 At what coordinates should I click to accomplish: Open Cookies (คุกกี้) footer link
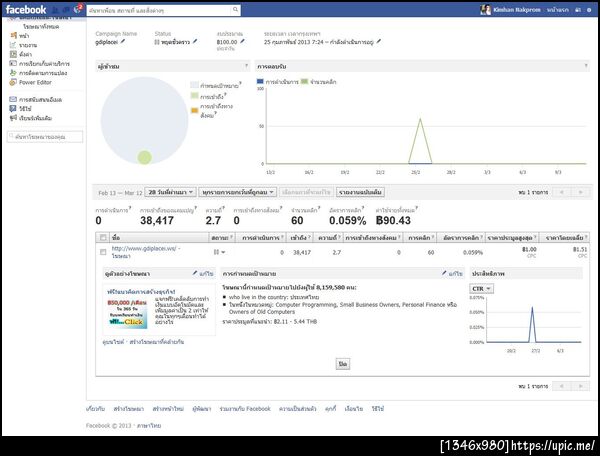[x=331, y=409]
